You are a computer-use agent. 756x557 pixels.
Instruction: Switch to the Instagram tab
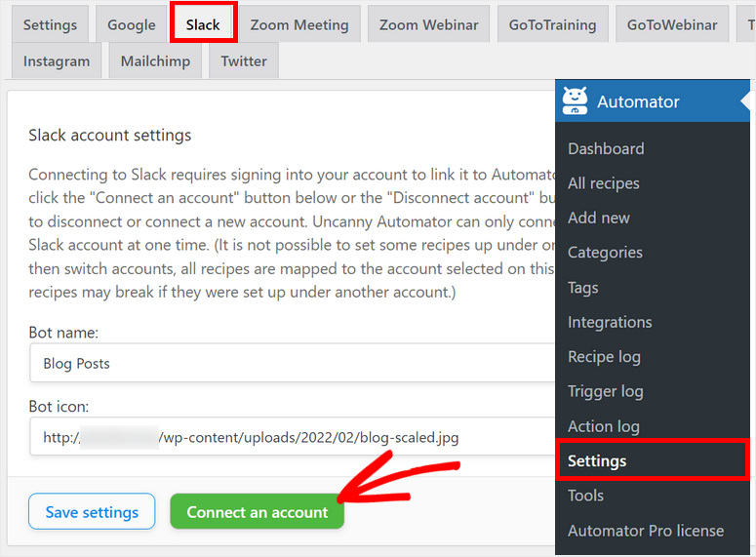[56, 60]
